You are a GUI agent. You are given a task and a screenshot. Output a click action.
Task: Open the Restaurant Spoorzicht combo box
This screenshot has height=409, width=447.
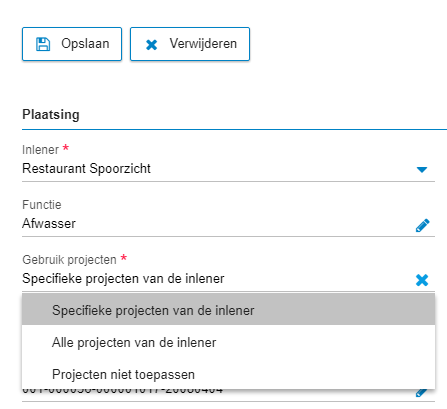tap(228, 169)
